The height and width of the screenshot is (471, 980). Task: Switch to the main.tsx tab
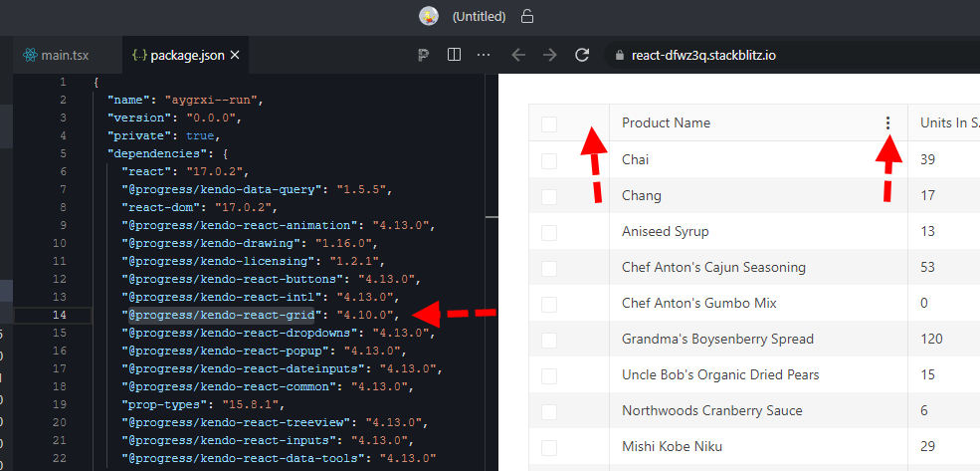pyautogui.click(x=68, y=55)
